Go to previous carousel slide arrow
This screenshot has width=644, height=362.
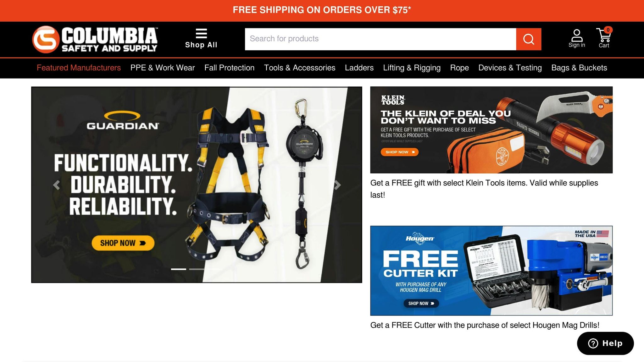click(x=57, y=185)
